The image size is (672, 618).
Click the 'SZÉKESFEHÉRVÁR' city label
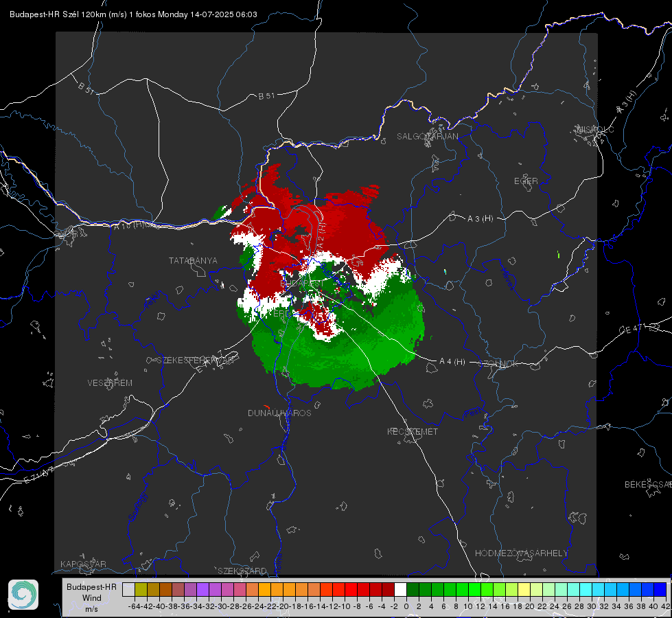pos(194,360)
